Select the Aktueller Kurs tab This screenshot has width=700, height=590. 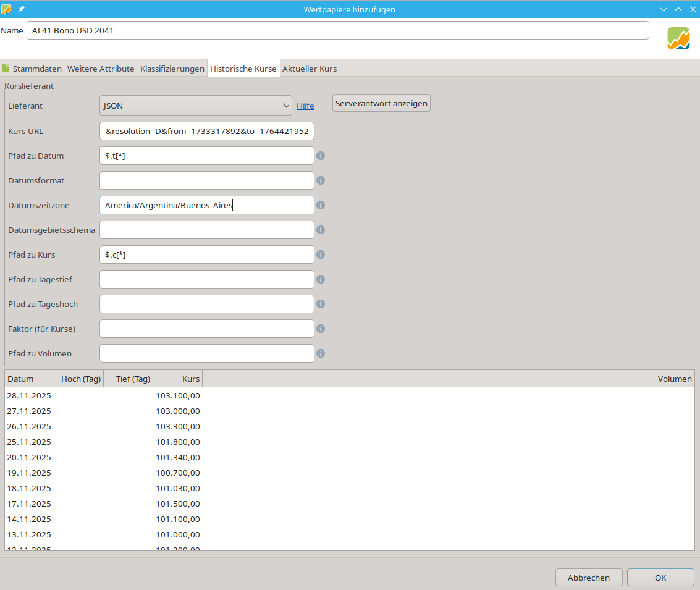tap(309, 69)
